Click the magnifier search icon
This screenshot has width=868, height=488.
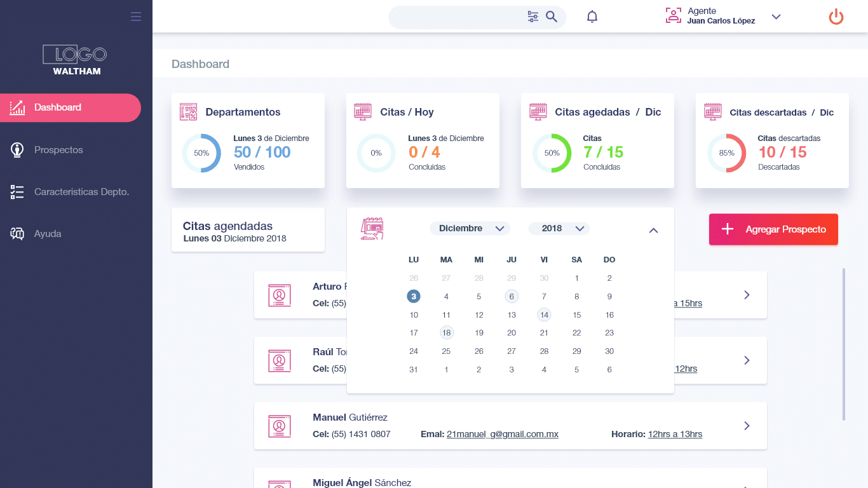pos(552,17)
